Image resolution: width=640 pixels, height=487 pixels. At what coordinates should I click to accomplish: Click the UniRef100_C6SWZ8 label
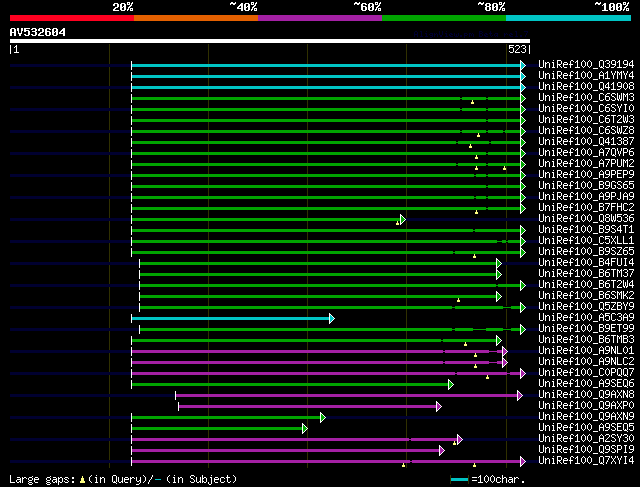(x=586, y=131)
